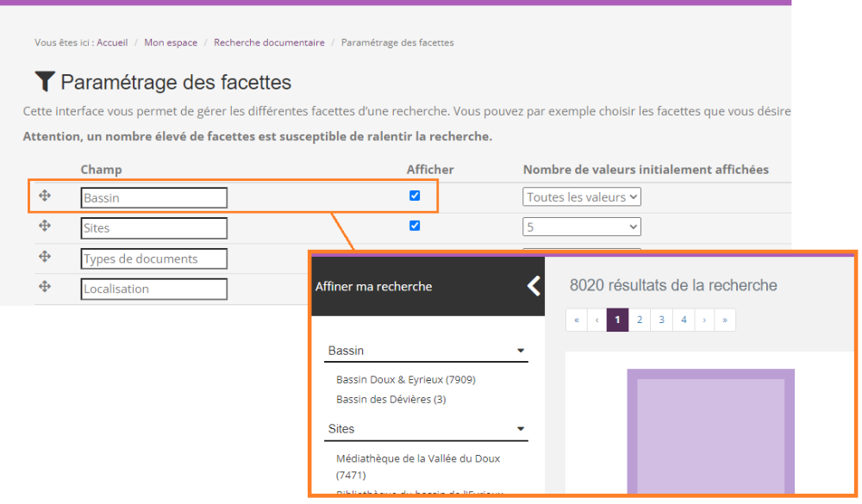Click the drag handle for Localisation row

[45, 288]
